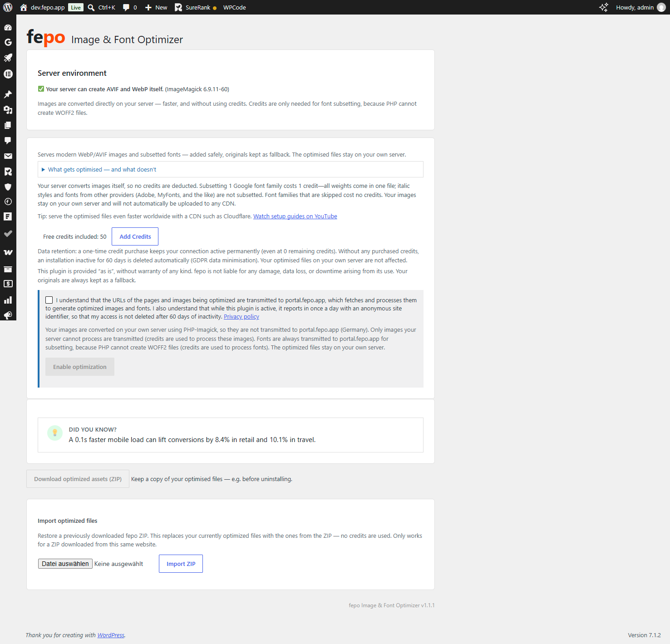The width and height of the screenshot is (670, 644).
Task: Click the fepo logo in the header
Action: coord(46,37)
